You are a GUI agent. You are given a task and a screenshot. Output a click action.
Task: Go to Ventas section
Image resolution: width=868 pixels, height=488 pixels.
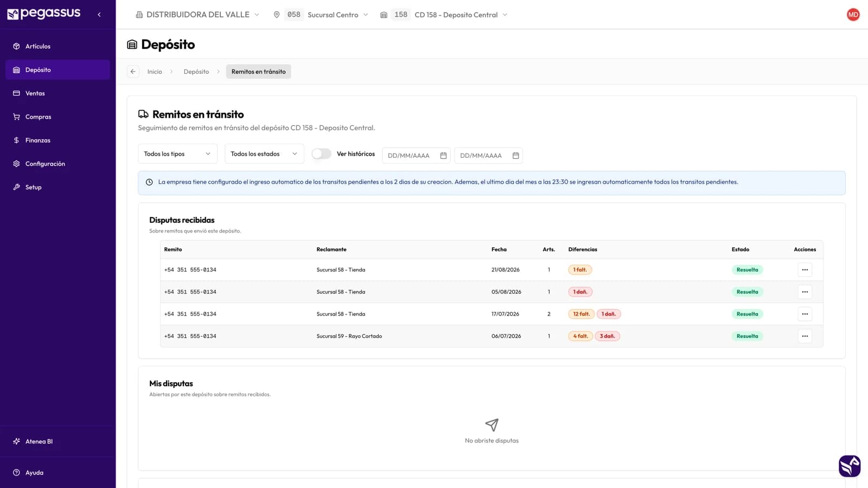click(58, 93)
